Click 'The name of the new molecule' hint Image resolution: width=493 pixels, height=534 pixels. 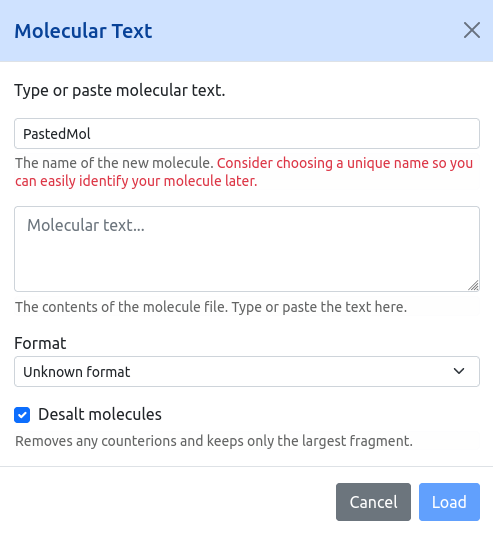click(x=114, y=163)
